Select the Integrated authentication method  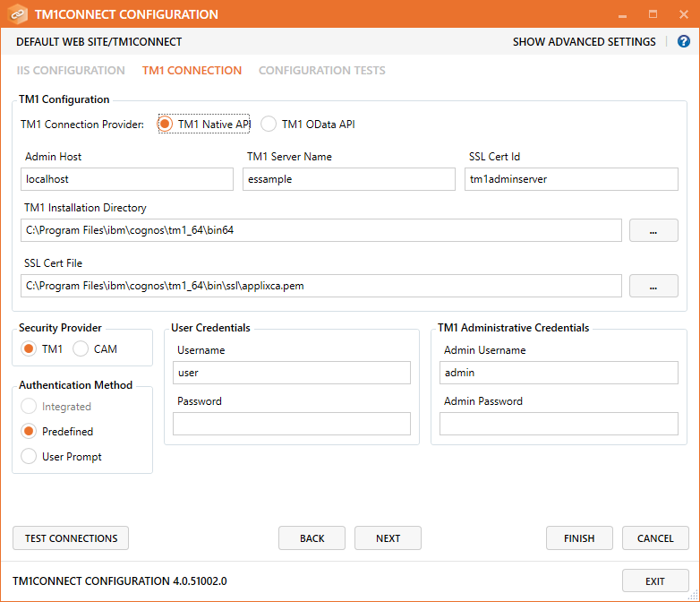29,406
